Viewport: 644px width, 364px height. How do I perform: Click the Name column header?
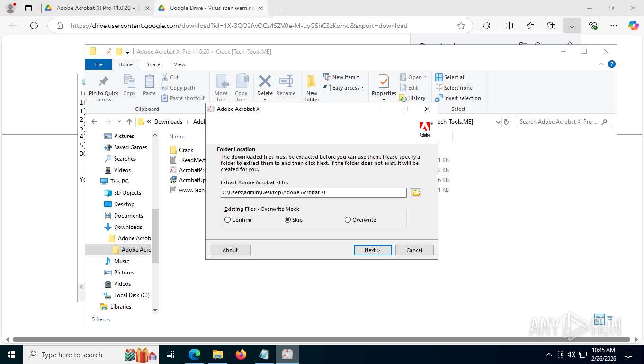(x=177, y=136)
